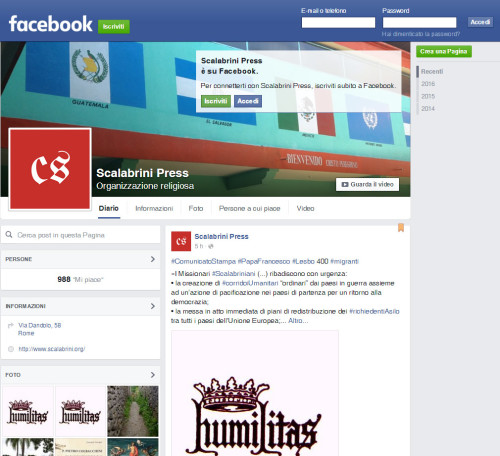This screenshot has height=456, width=500.
Task: Expand the Foto section chevron
Action: click(x=153, y=375)
